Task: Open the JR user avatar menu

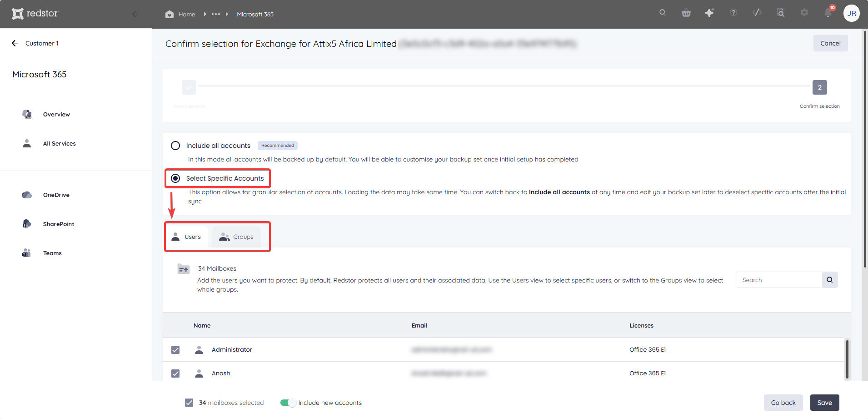Action: (x=852, y=13)
